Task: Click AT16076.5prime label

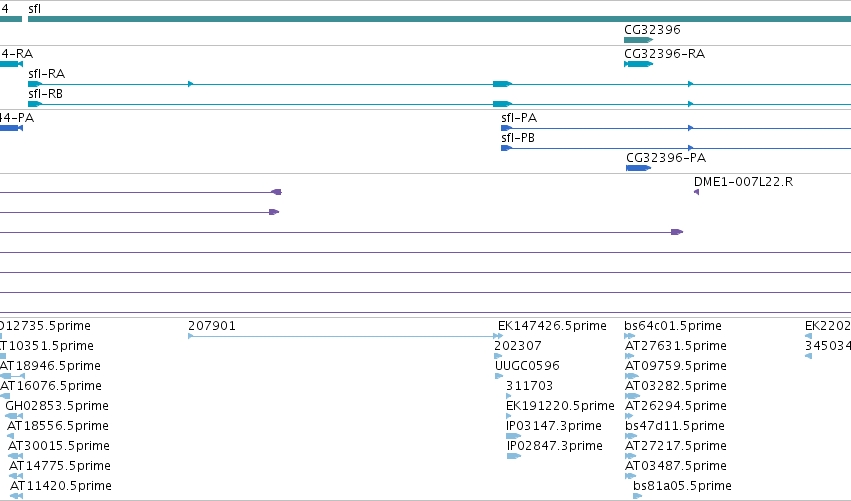Action: 51,386
